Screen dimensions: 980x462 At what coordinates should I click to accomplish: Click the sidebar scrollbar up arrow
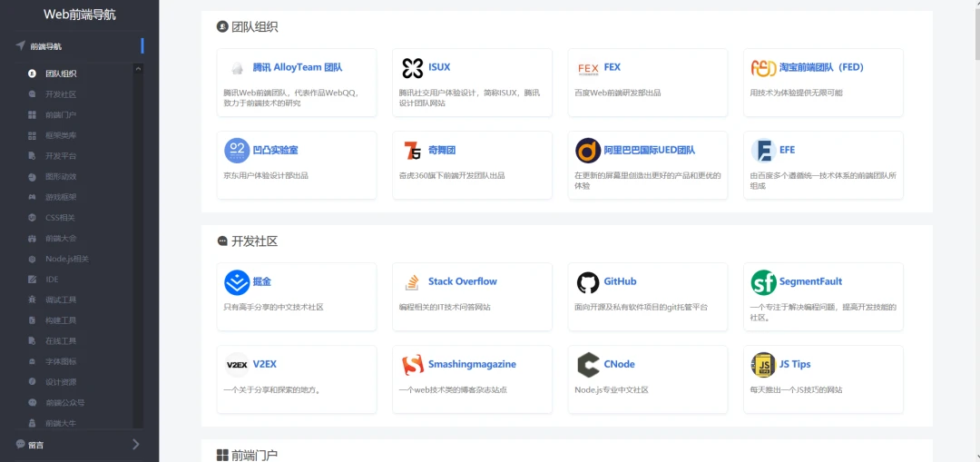pyautogui.click(x=138, y=69)
